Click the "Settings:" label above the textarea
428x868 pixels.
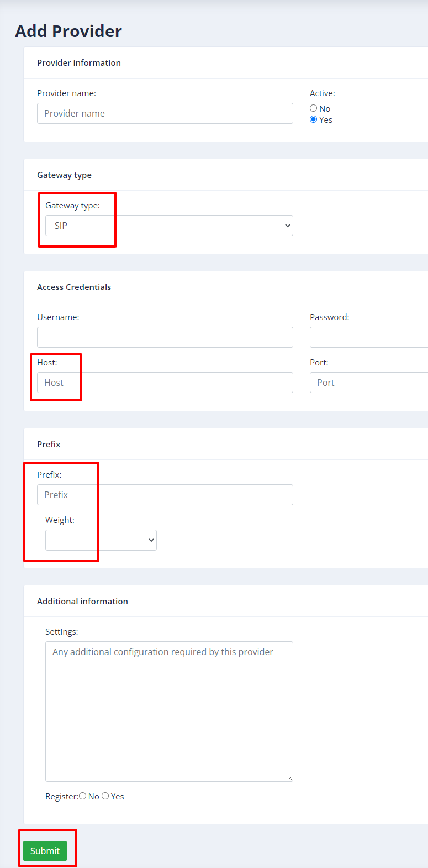pos(62,632)
